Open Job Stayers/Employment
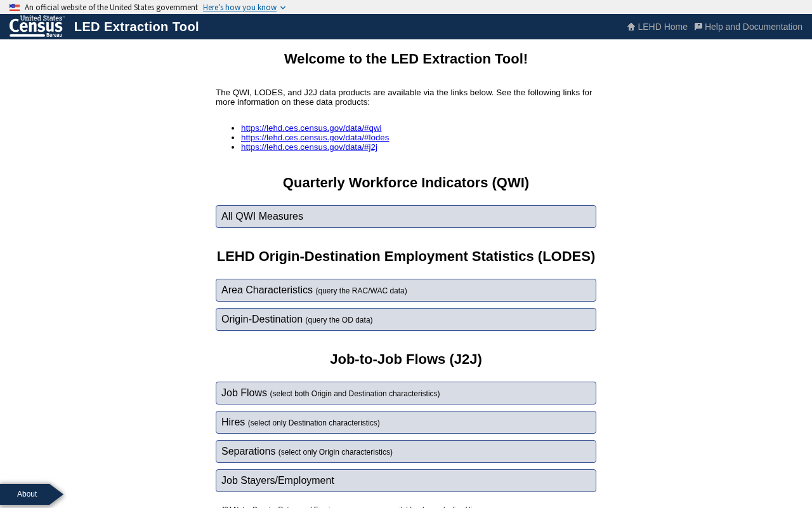This screenshot has width=812, height=508. pyautogui.click(x=406, y=481)
